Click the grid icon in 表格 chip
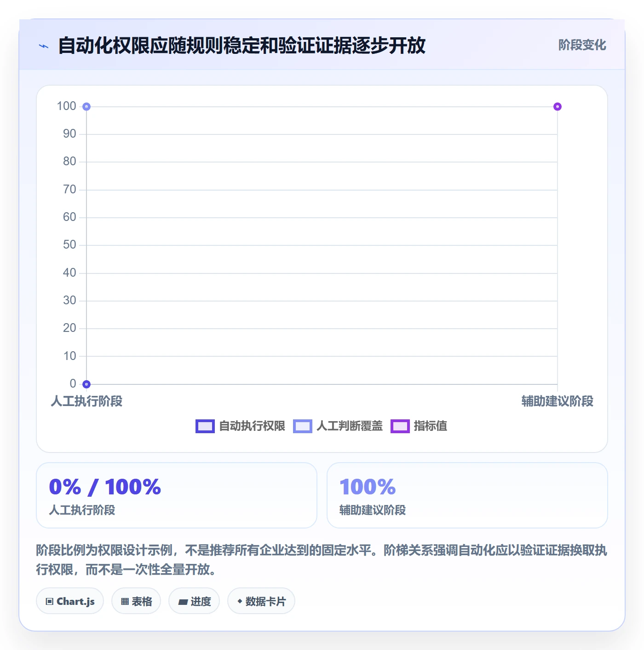Viewport: 644px width, 650px height. point(125,601)
